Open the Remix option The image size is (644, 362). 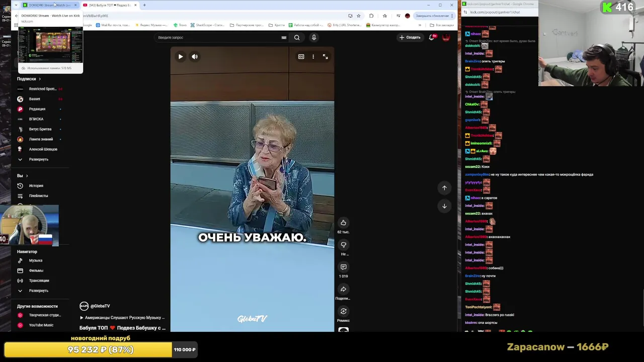(343, 311)
